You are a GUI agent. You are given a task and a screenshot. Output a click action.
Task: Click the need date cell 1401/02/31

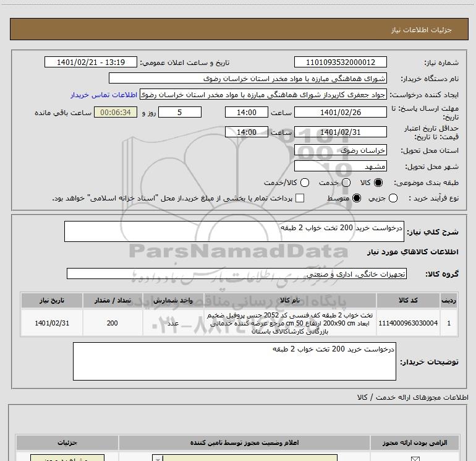coord(52,323)
